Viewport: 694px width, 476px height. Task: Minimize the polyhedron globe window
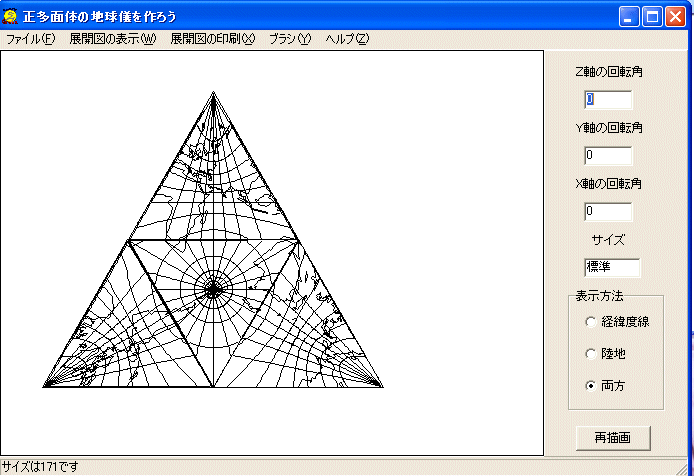pos(629,17)
